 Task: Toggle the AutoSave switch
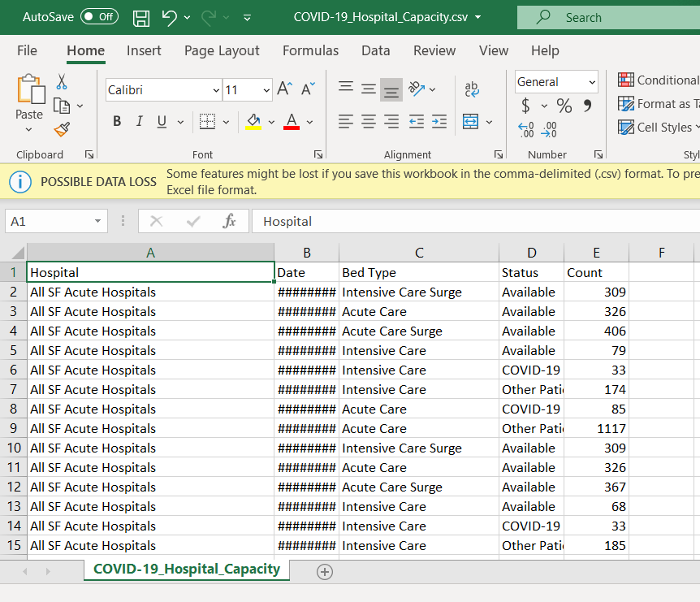pos(99,17)
